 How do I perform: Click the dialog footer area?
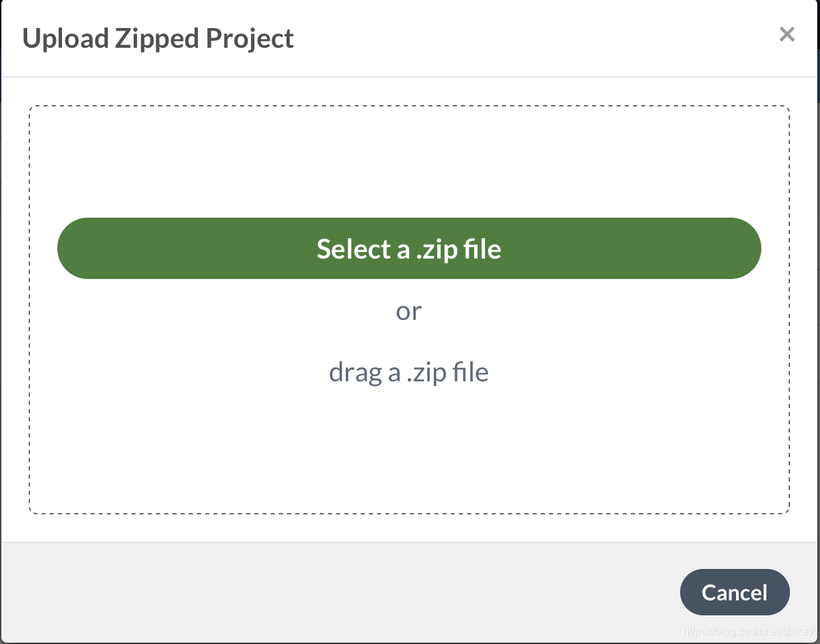[273, 592]
